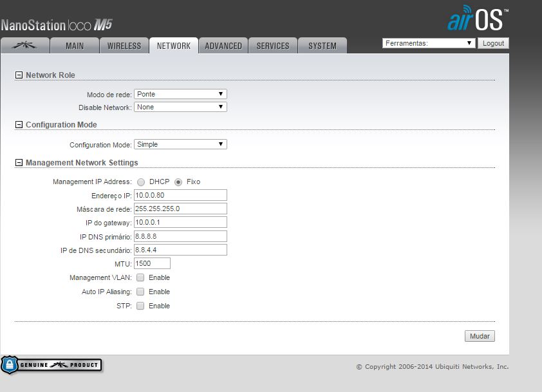The height and width of the screenshot is (392, 542).
Task: Click the Copyright Ubiquiti Networks text
Action: [x=433, y=367]
